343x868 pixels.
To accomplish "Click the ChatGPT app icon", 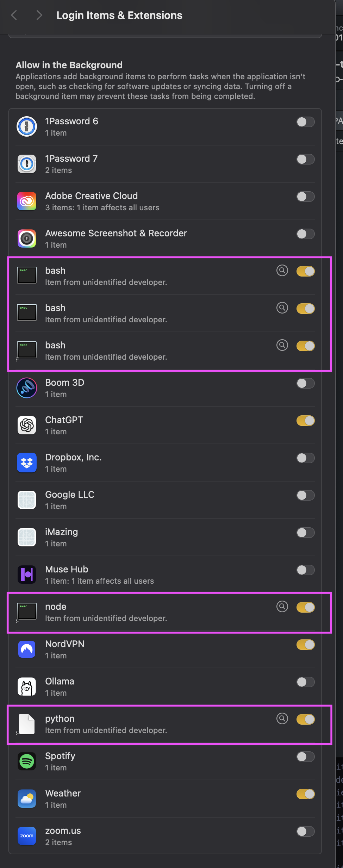I will 27,425.
